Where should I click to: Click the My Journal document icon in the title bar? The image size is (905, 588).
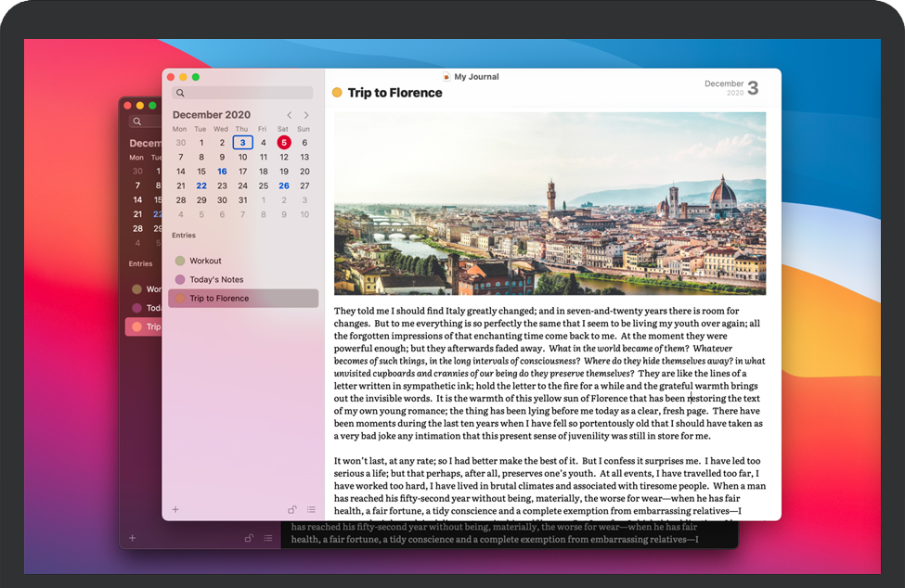click(446, 77)
